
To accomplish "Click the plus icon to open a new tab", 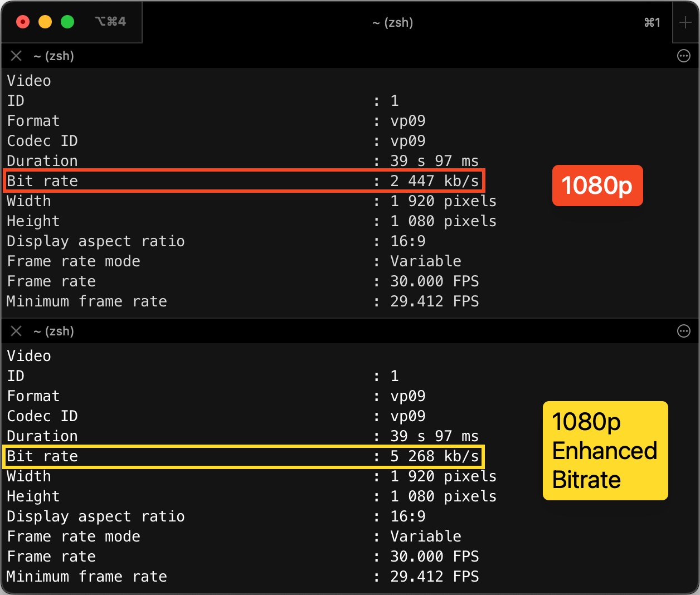I will coord(686,22).
